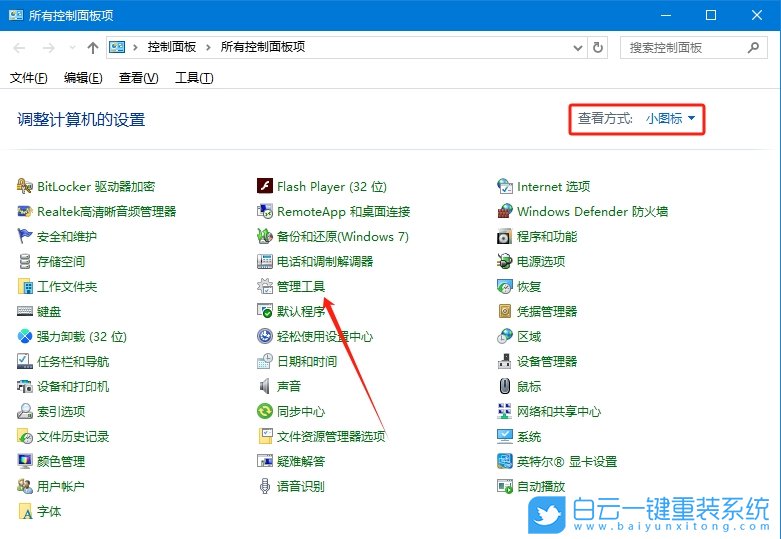Open 强力卸载 (32 位) icon
This screenshot has height=539, width=781.
pos(24,336)
